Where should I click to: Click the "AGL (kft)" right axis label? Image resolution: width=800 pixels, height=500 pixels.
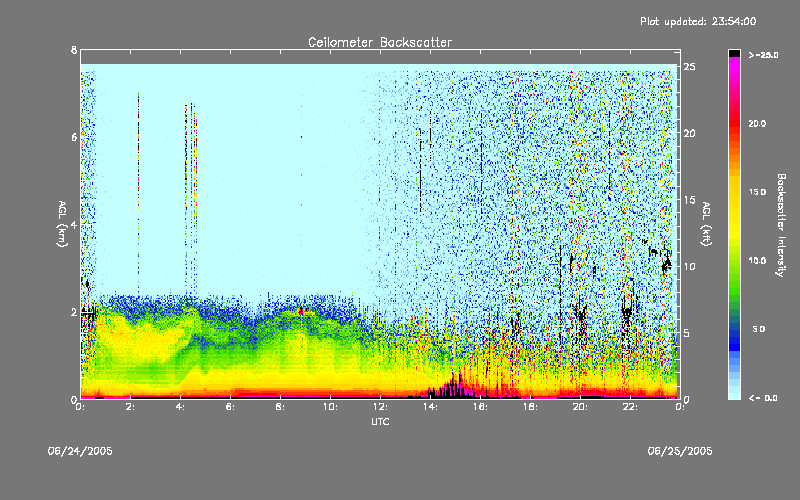pos(707,224)
